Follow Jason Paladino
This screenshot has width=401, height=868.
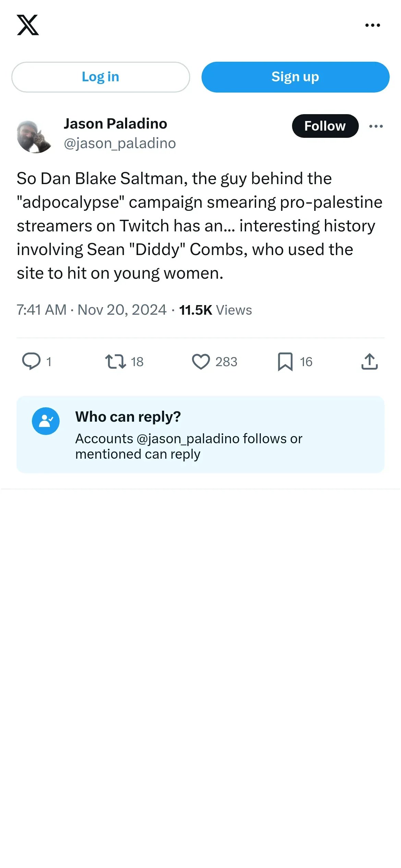coord(325,126)
